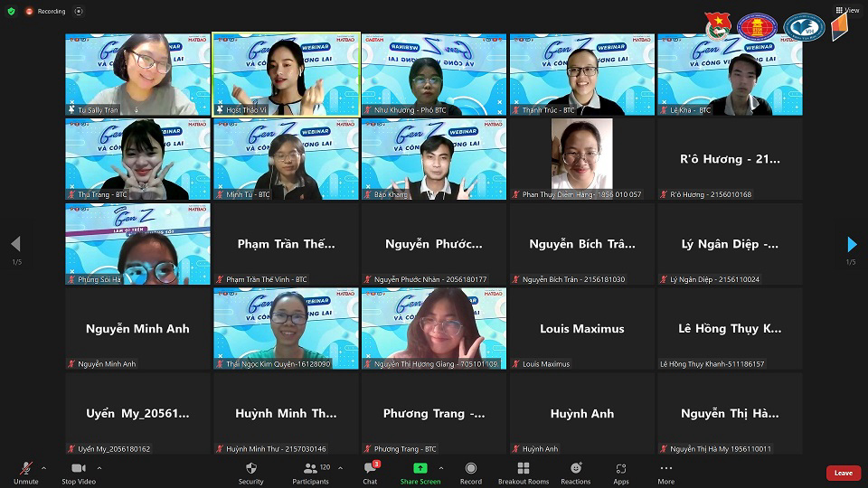Select Nguyễn Thị Hà My participant tile
Screen dimensions: 868x488
click(x=730, y=413)
